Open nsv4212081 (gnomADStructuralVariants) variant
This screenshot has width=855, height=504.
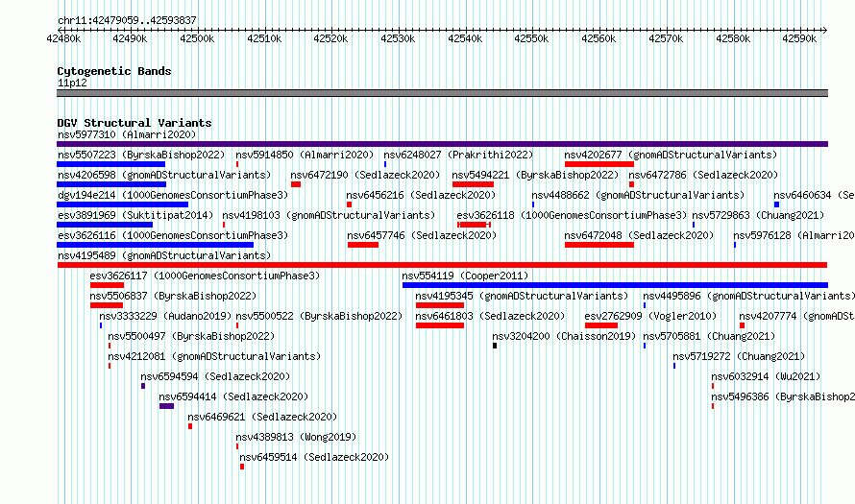pos(214,356)
